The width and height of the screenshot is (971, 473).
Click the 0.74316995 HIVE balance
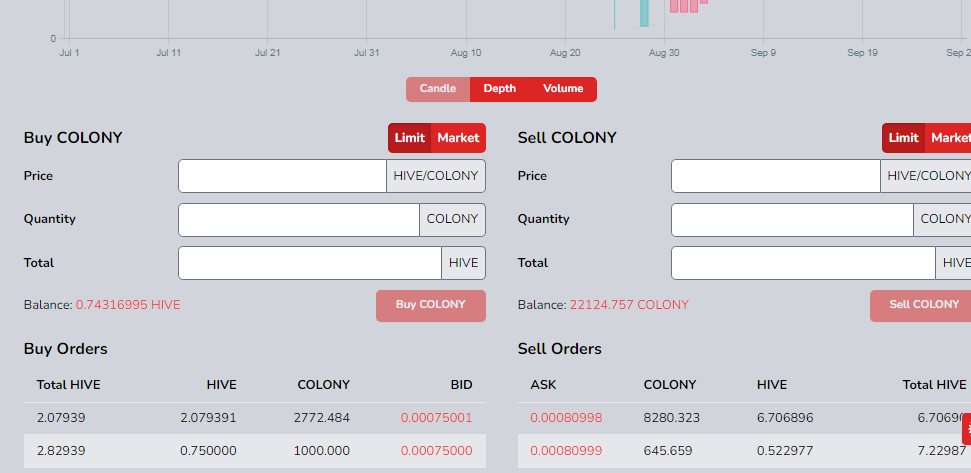tap(128, 305)
